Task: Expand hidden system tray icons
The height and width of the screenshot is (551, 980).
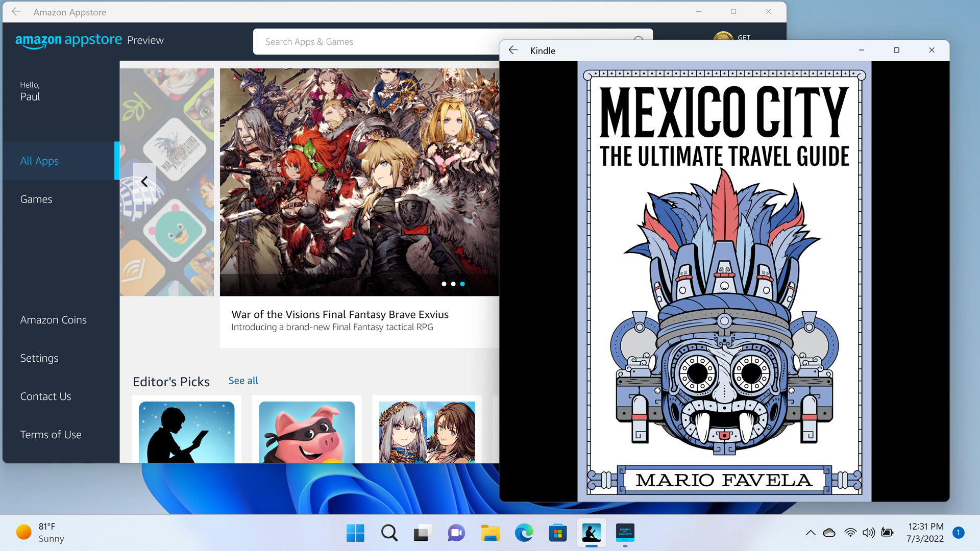Action: point(811,533)
